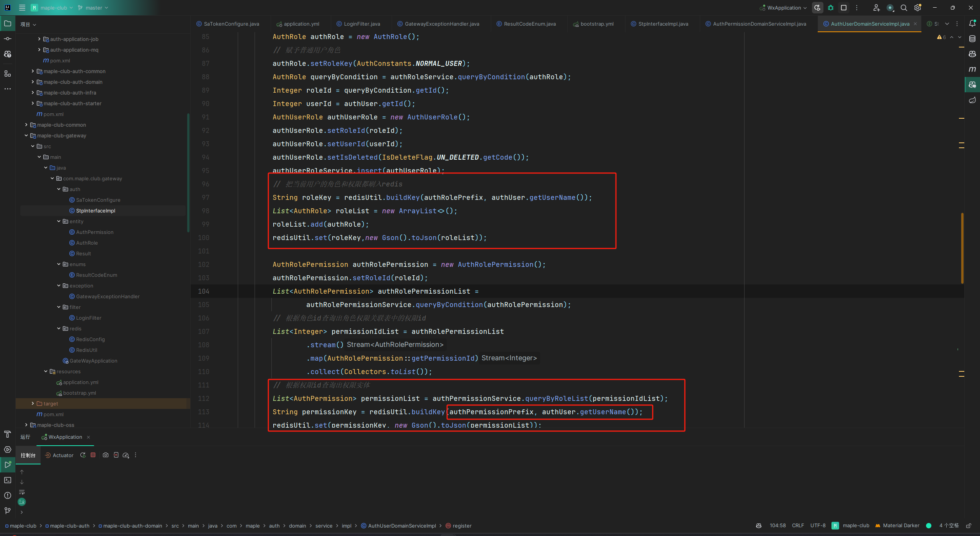Click the register method breadcrumb
The image size is (980, 536).
point(459,526)
